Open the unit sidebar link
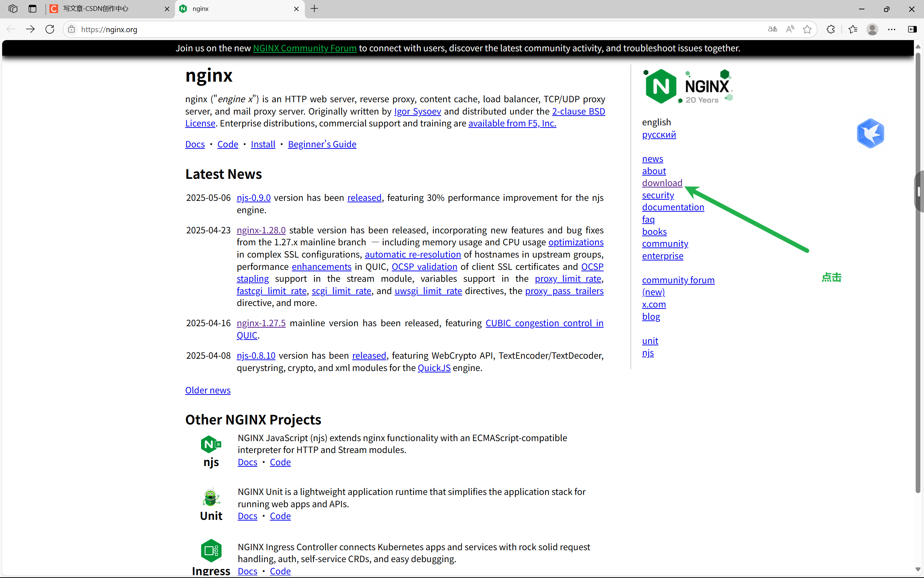Screen dimensions: 924x578 point(650,341)
